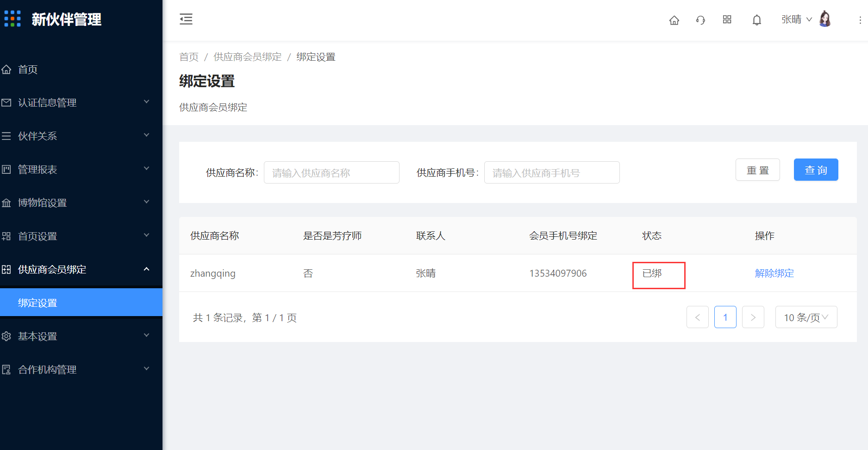Open the vertical three-dot more menu
Image resolution: width=868 pixels, height=450 pixels.
click(x=860, y=20)
